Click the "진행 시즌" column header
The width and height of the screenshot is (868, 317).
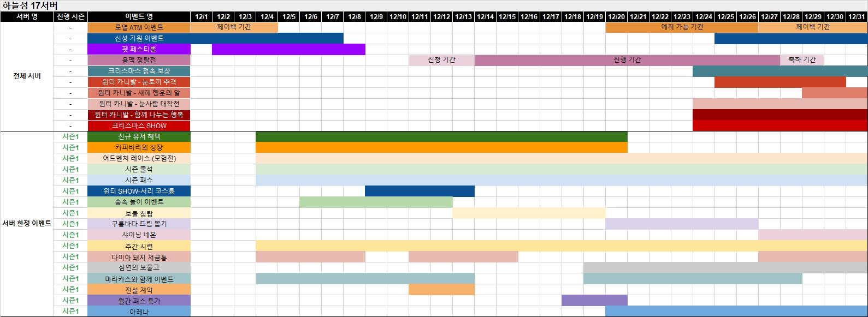point(70,16)
